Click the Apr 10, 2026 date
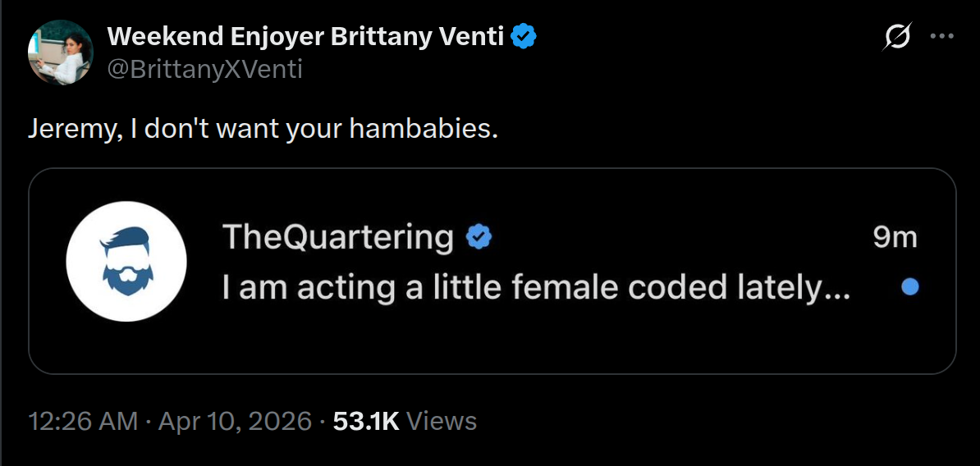Viewport: 980px width, 466px height. tap(235, 421)
